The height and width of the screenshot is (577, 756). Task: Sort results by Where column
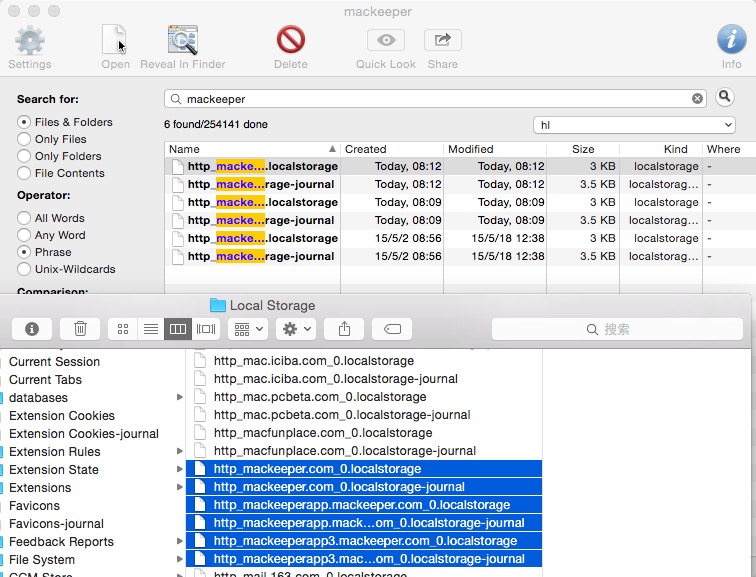click(729, 149)
